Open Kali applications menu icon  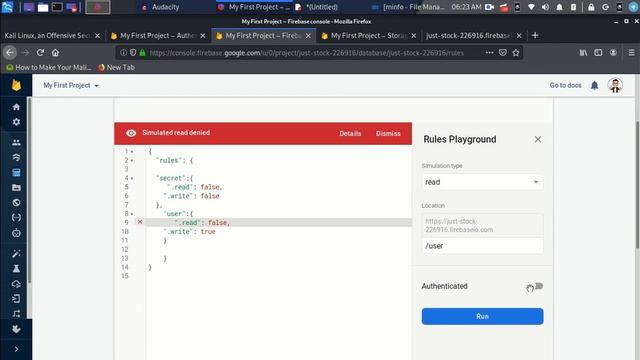point(7,7)
